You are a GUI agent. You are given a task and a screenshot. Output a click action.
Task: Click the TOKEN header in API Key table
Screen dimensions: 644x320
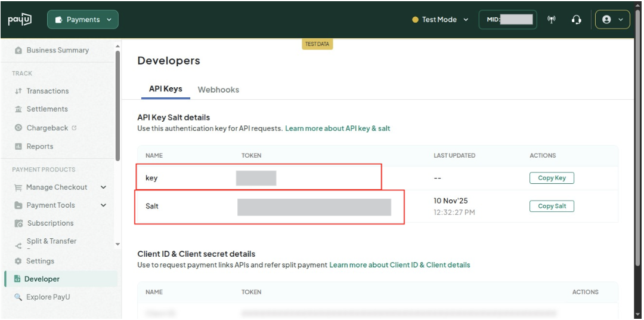point(252,155)
